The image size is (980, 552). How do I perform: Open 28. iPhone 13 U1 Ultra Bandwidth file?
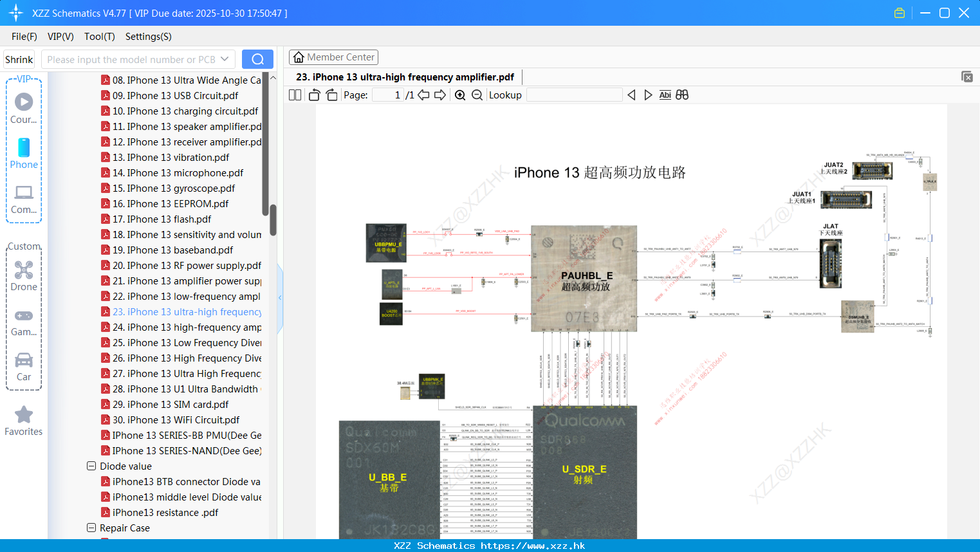[181, 389]
